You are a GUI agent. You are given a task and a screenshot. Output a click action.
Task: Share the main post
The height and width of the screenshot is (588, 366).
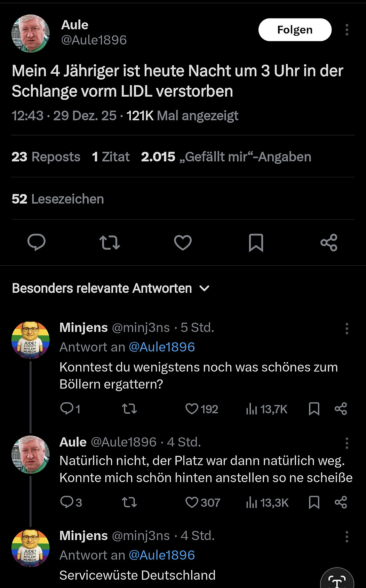[x=329, y=242]
